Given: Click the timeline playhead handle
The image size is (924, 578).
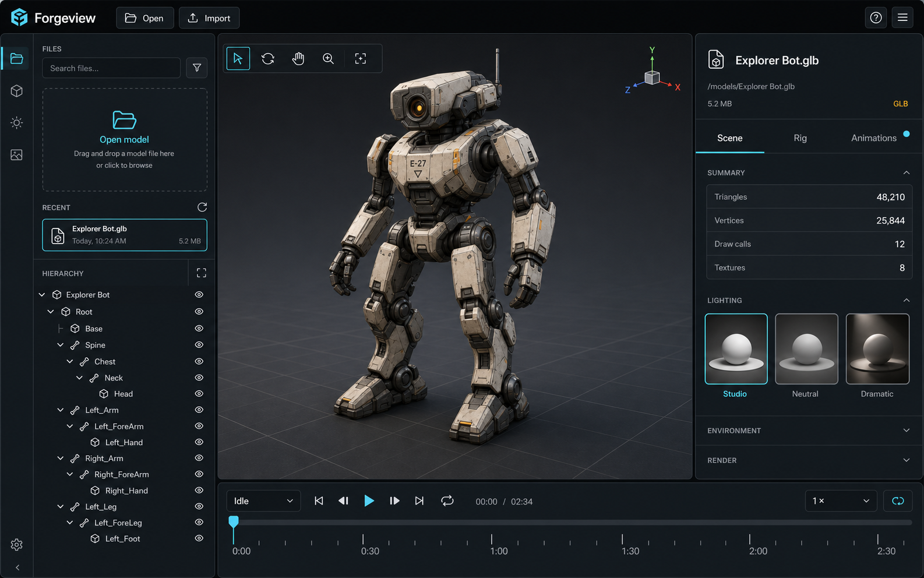Looking at the screenshot, I should point(234,521).
